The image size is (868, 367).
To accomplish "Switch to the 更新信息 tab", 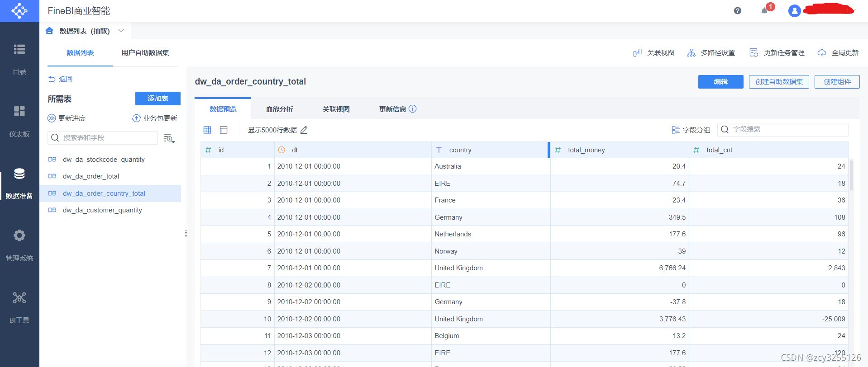I will pos(393,109).
